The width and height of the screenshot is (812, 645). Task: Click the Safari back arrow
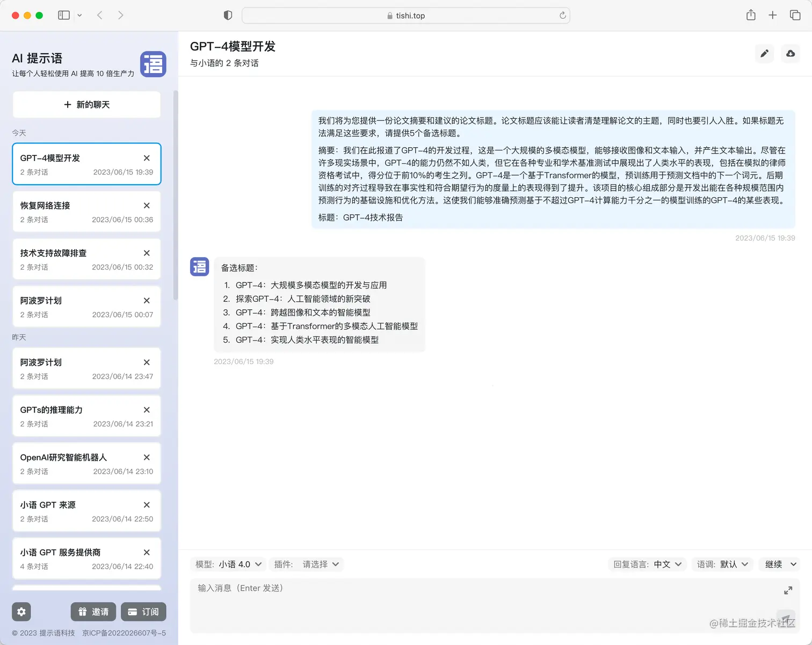pos(100,15)
